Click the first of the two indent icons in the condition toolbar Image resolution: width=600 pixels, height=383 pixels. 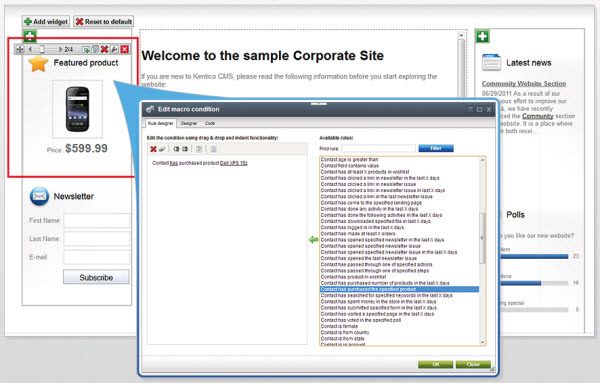tap(199, 149)
